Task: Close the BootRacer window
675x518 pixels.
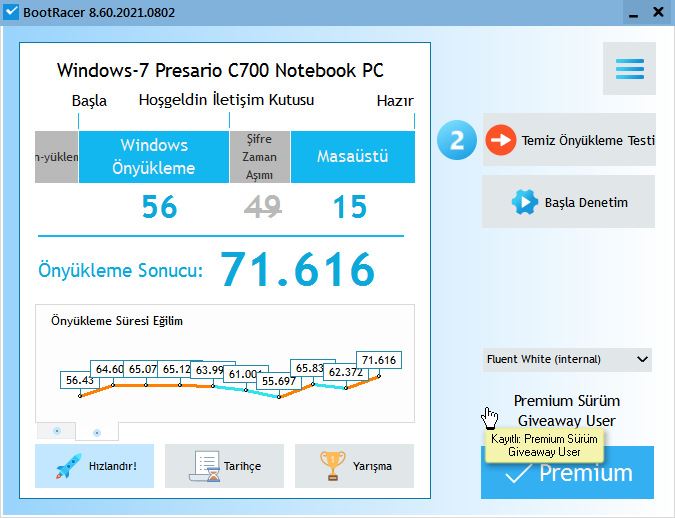Action: 658,12
